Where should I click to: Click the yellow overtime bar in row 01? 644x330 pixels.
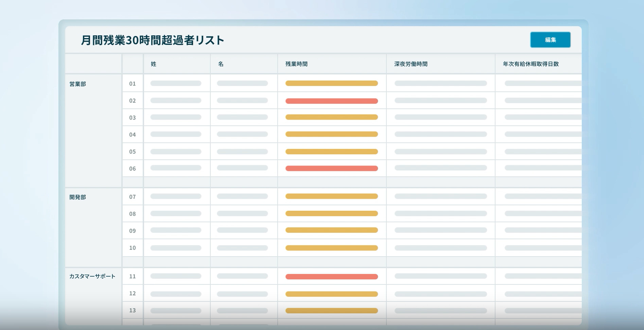pos(332,83)
